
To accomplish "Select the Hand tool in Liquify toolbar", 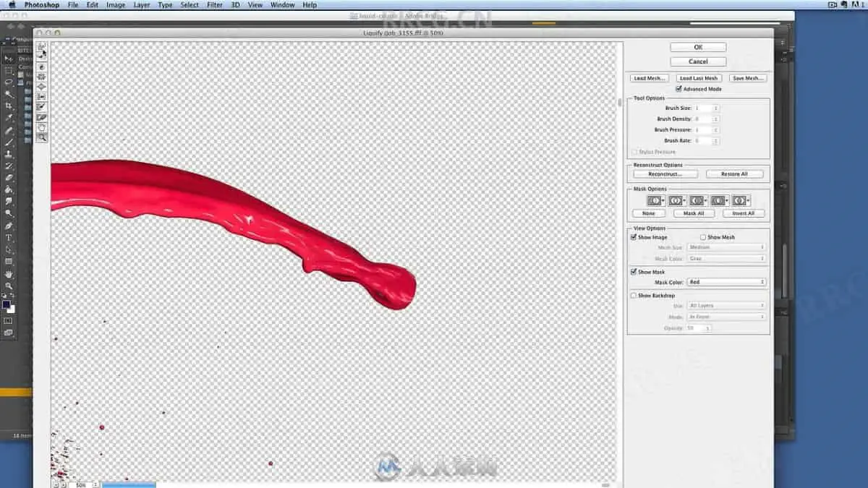I will [x=42, y=127].
